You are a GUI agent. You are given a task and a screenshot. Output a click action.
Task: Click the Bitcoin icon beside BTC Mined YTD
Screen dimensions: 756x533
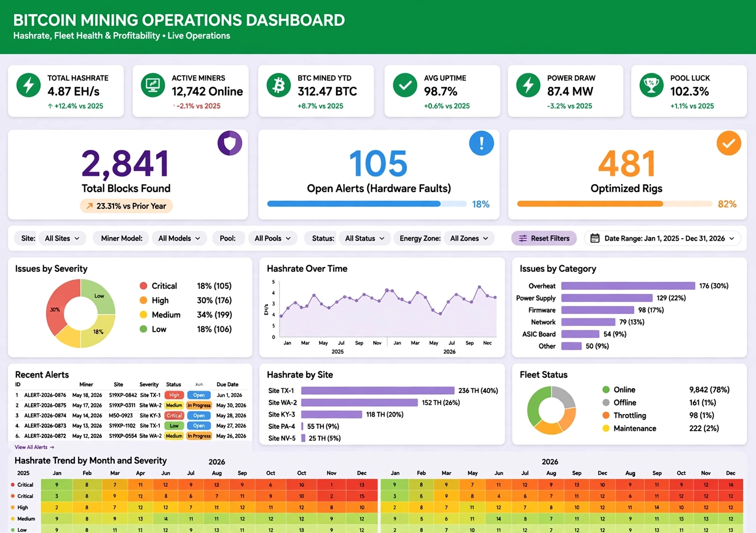(x=279, y=85)
